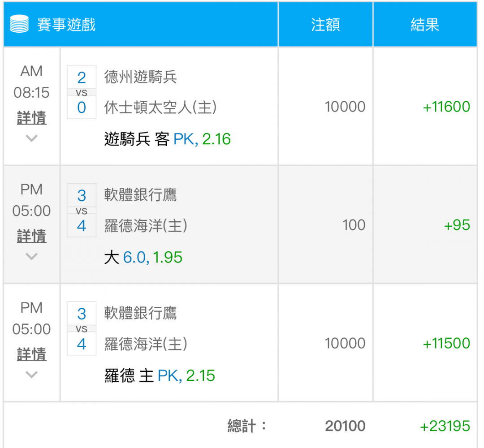Click the coin stack icon beside 賽事遊戲
Viewport: 484px width, 448px height.
tap(19, 24)
